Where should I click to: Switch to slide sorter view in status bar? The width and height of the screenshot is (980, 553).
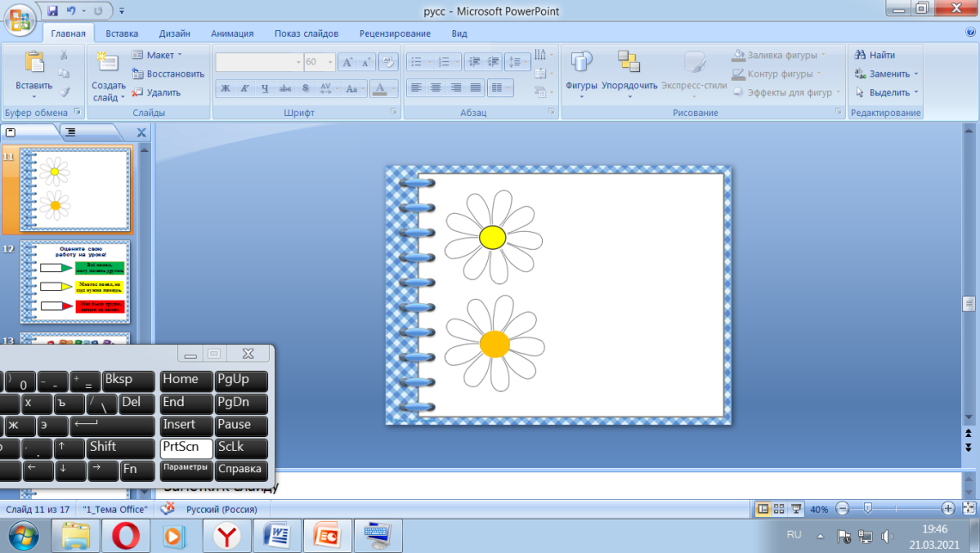click(779, 508)
